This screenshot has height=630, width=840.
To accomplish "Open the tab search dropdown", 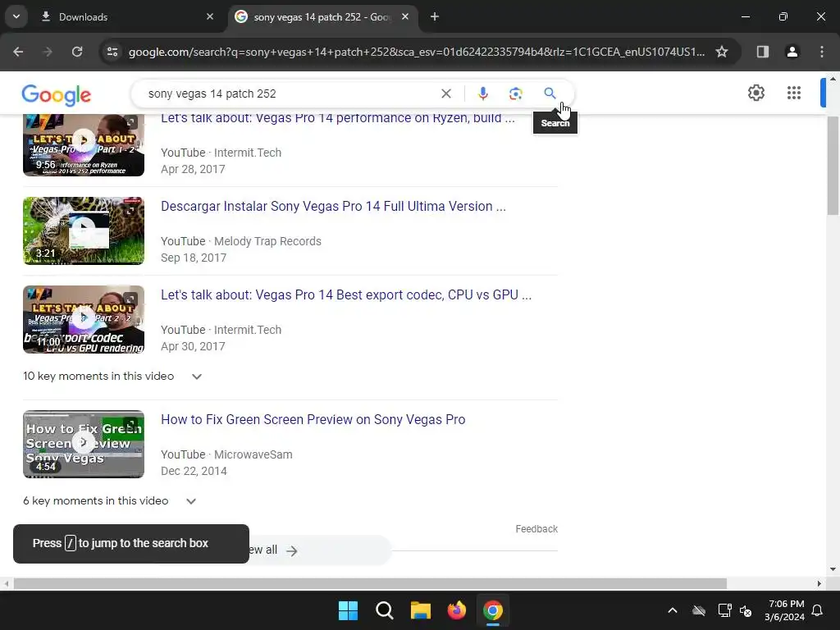I will point(16,16).
